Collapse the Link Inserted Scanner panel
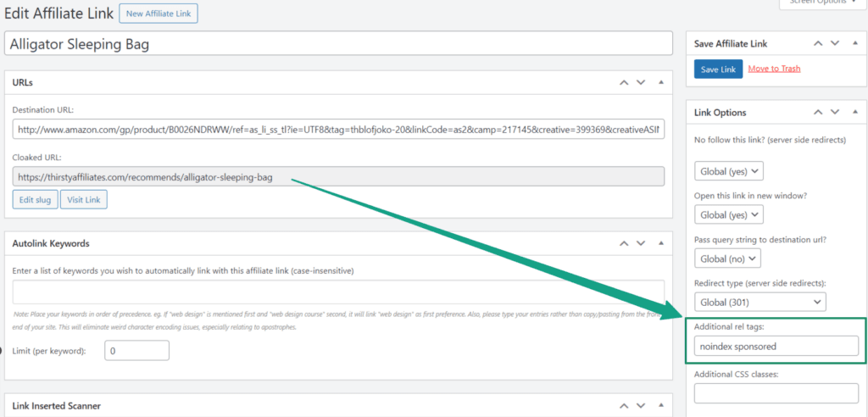This screenshot has width=868, height=417. point(660,405)
